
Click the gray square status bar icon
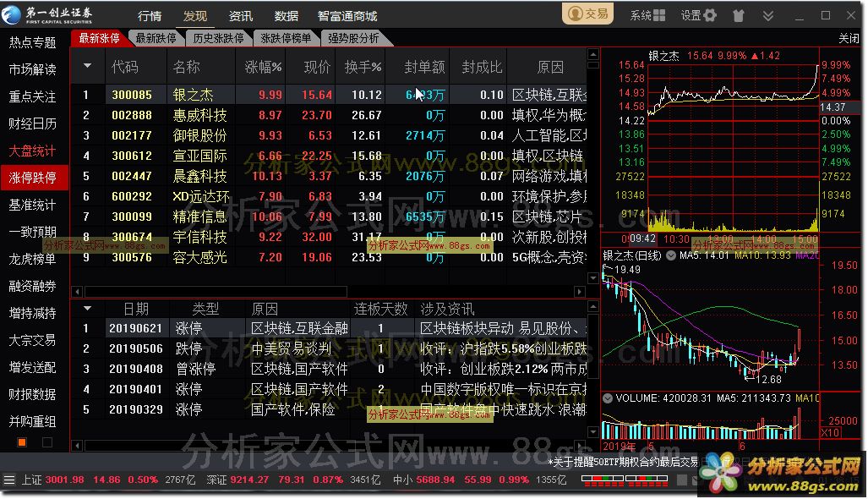[683, 480]
